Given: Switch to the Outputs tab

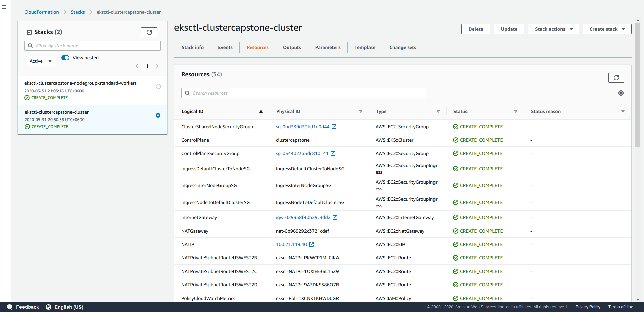Looking at the screenshot, I should 292,47.
